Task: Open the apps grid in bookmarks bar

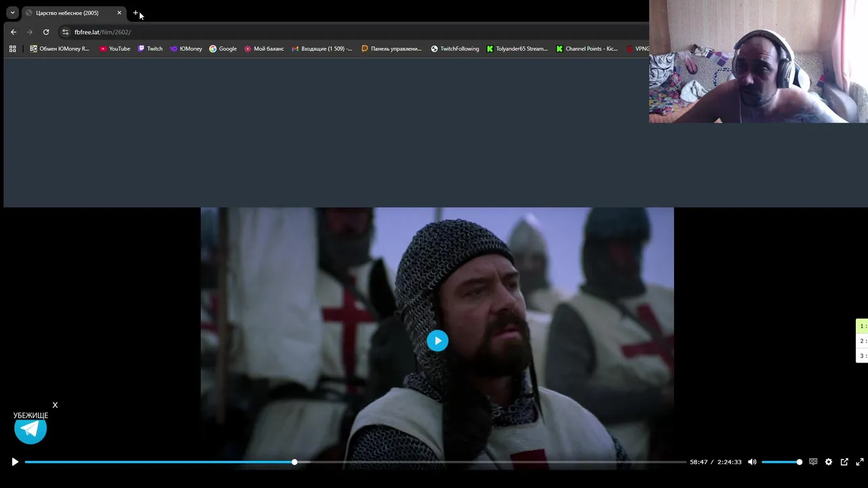Action: pyautogui.click(x=12, y=49)
